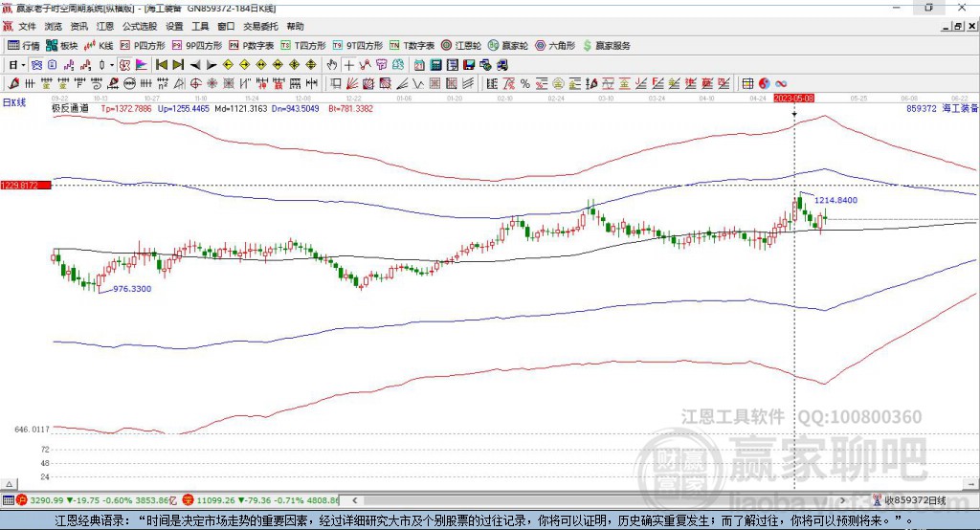Click the 极反通道 indicator label
The height and width of the screenshot is (530, 980).
click(x=70, y=108)
